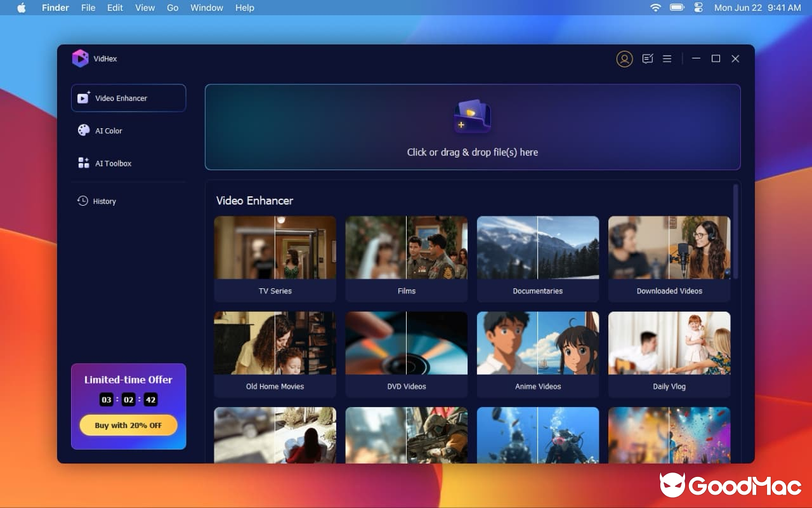This screenshot has height=508, width=812.
Task: Click the date and time in menu bar
Action: coord(757,8)
